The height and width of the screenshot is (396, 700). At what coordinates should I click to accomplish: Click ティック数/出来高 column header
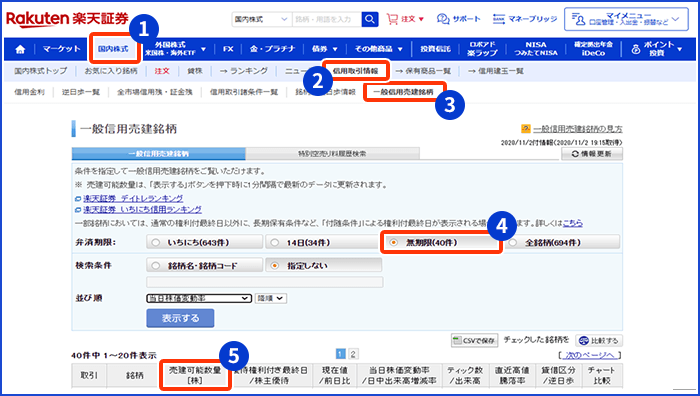pyautogui.click(x=465, y=375)
